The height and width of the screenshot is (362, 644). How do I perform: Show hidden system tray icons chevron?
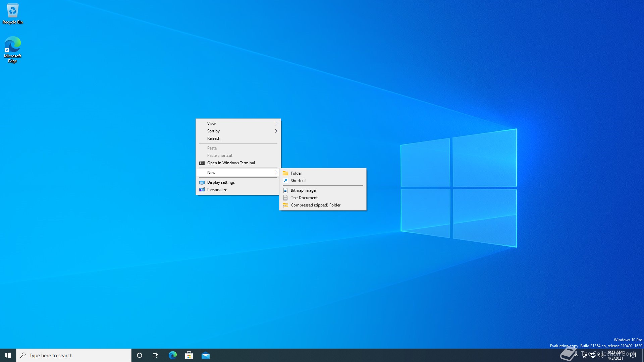coord(577,355)
